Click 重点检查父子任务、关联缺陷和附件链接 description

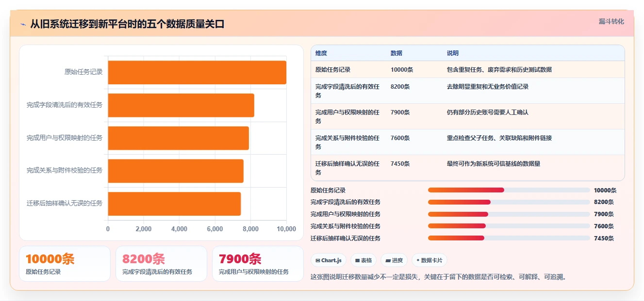pyautogui.click(x=499, y=138)
